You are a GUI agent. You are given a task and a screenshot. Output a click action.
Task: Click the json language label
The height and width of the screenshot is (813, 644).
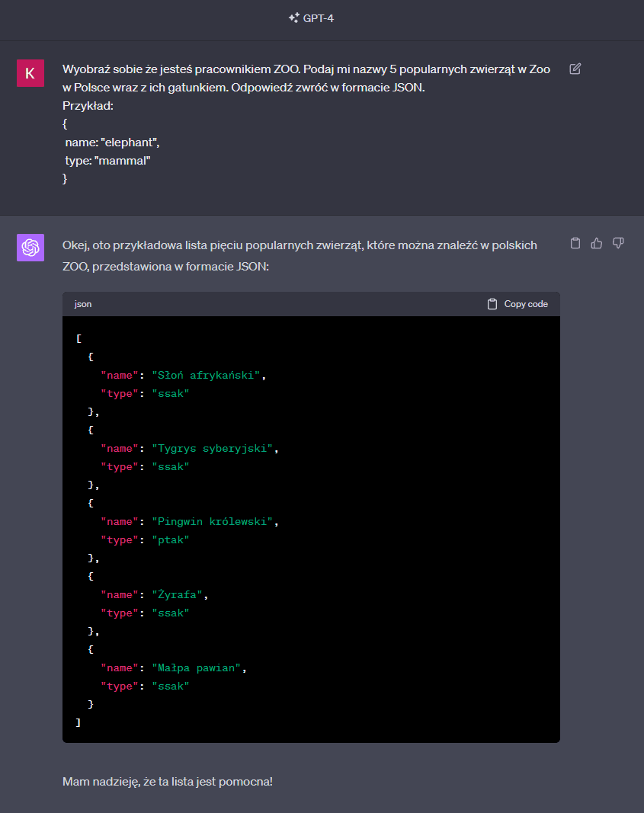click(x=83, y=304)
